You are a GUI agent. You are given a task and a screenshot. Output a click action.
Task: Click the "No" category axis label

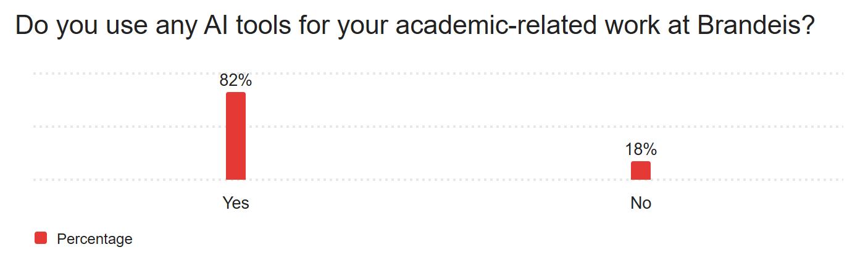[x=641, y=203]
